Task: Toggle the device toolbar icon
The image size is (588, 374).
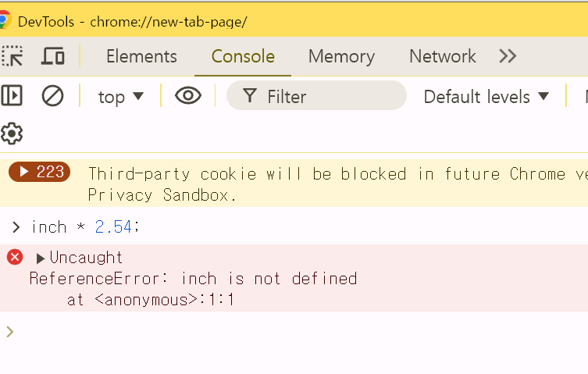Action: (53, 56)
